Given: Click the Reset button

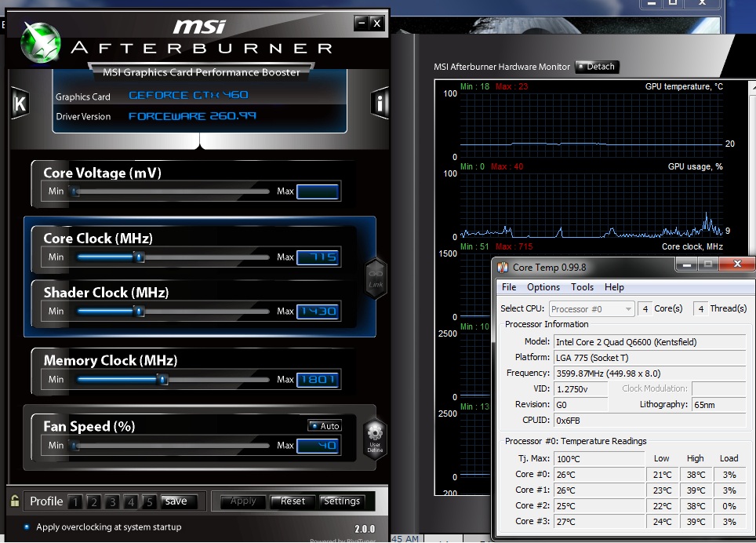Looking at the screenshot, I should (x=293, y=501).
